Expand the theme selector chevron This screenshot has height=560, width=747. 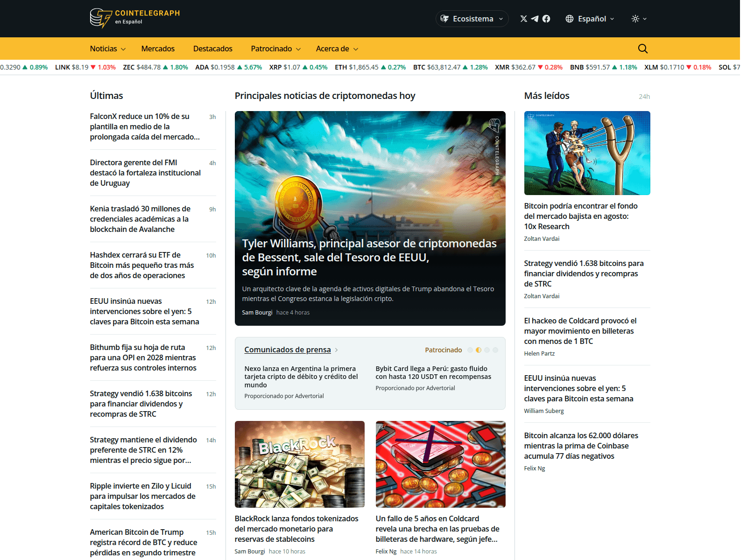[x=645, y=19]
